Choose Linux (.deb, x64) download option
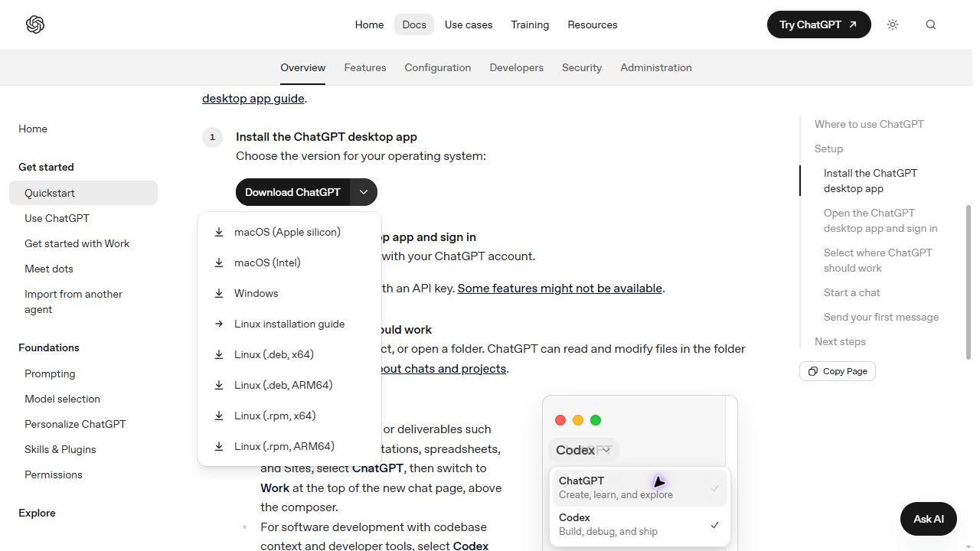This screenshot has width=980, height=551. (289, 354)
